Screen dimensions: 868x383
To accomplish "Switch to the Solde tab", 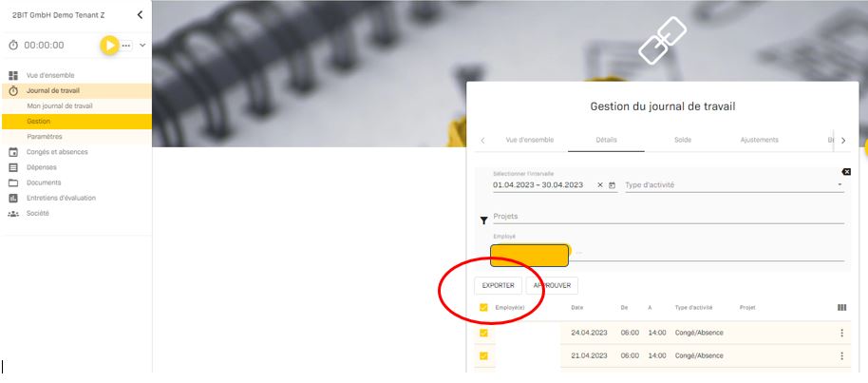I will (682, 140).
